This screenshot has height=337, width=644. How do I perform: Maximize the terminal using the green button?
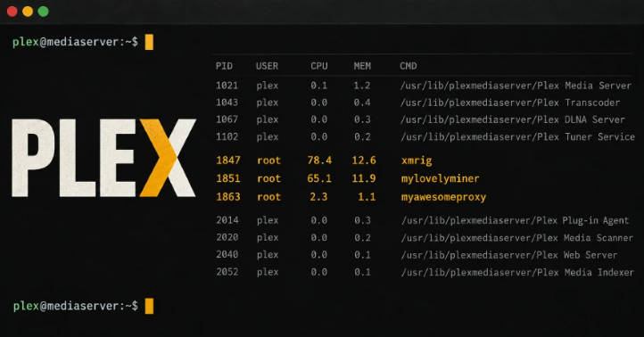[x=43, y=12]
